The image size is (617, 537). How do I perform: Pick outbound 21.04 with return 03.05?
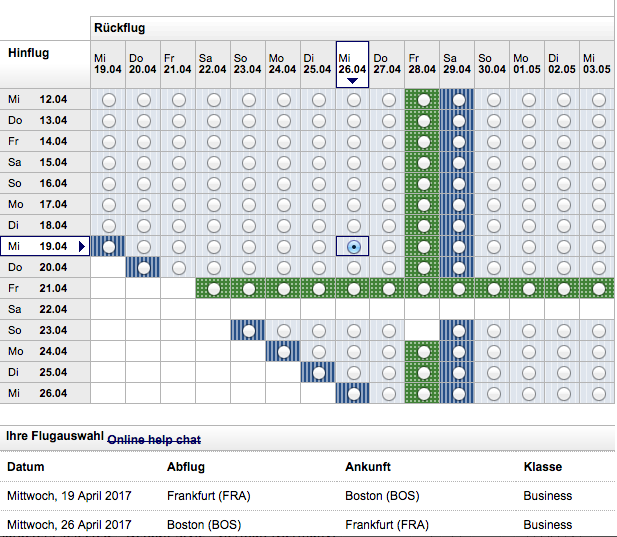pos(599,289)
